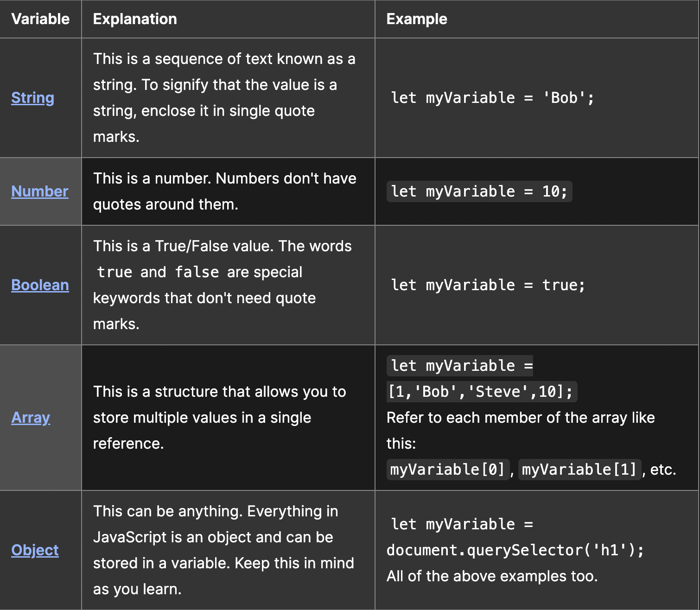Click the String explanation paragraph
The height and width of the screenshot is (610, 700).
pos(224,98)
